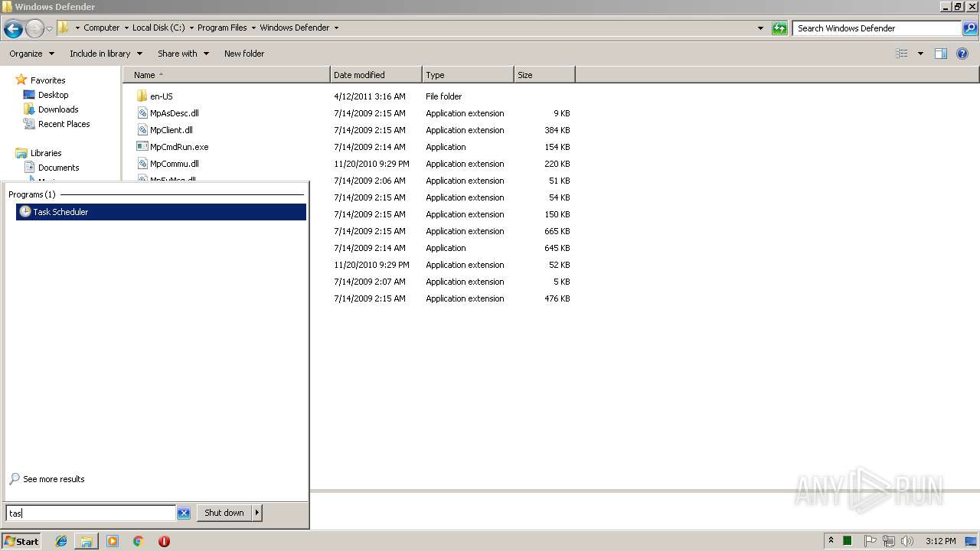Image resolution: width=980 pixels, height=551 pixels.
Task: Go back in Explorer navigation
Action: (x=13, y=28)
